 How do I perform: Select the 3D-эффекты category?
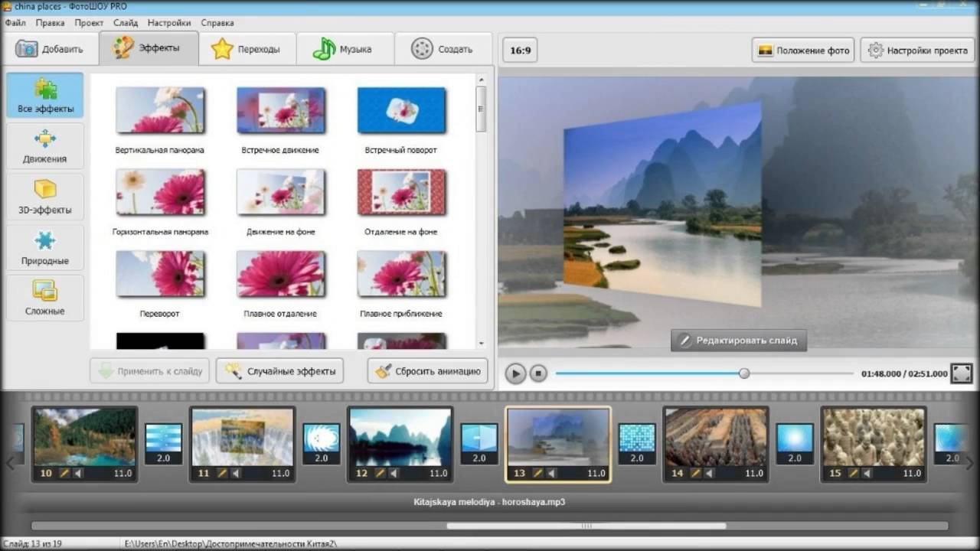(x=45, y=197)
